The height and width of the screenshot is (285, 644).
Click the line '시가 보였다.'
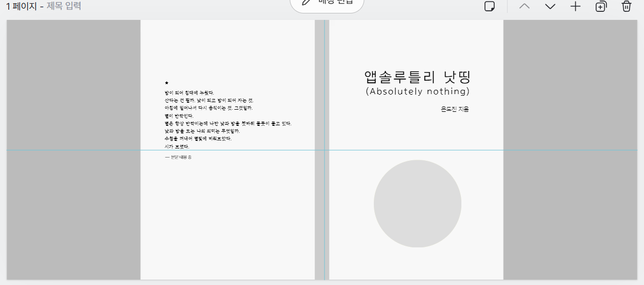pos(177,146)
